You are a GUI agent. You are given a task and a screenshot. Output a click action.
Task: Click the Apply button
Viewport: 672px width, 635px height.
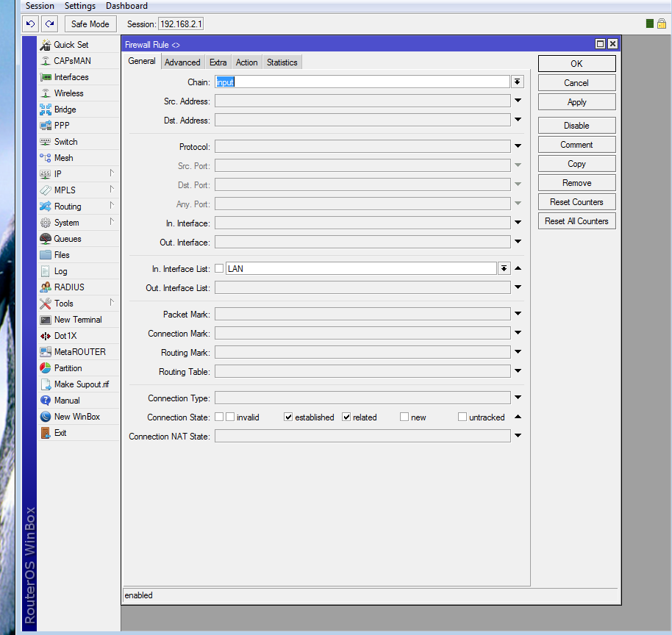tap(577, 102)
